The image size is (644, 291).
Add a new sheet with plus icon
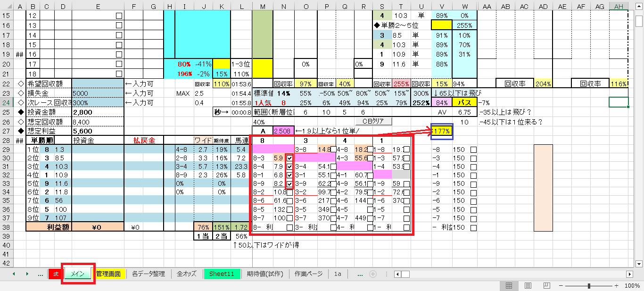pyautogui.click(x=373, y=274)
